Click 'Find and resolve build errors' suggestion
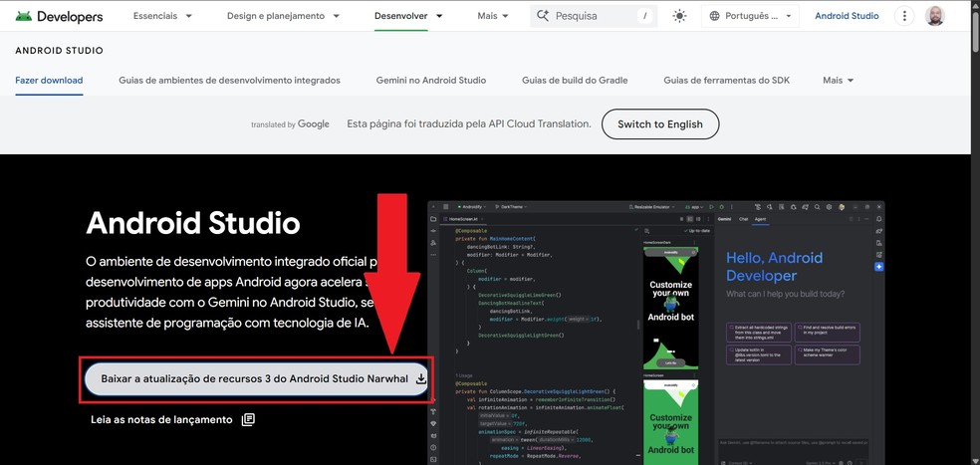Image resolution: width=980 pixels, height=465 pixels. tap(829, 331)
